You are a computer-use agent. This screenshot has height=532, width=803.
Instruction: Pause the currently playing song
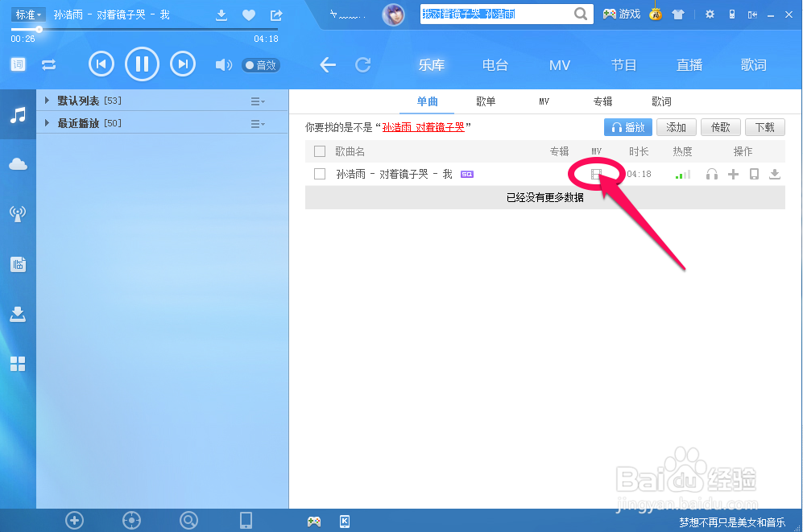tap(142, 64)
